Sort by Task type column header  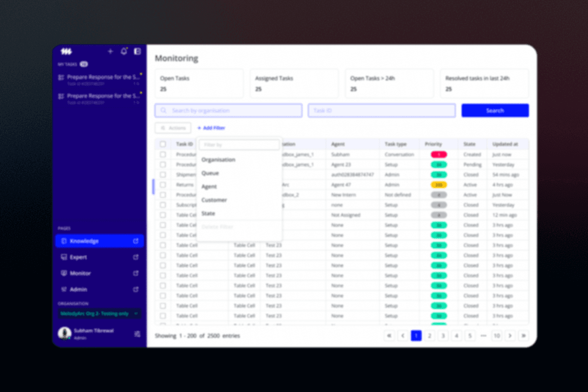pyautogui.click(x=395, y=145)
